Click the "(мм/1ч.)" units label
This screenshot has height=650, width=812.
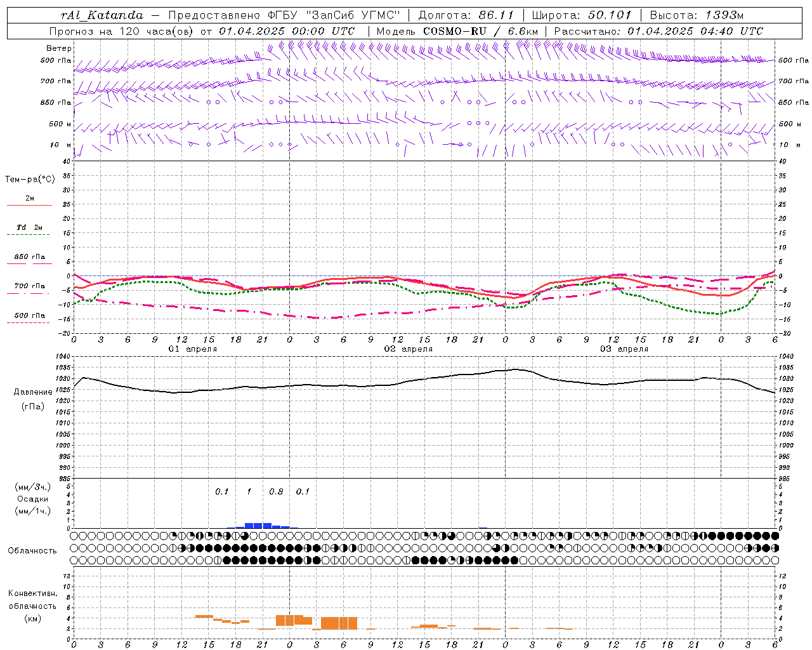coord(33,511)
